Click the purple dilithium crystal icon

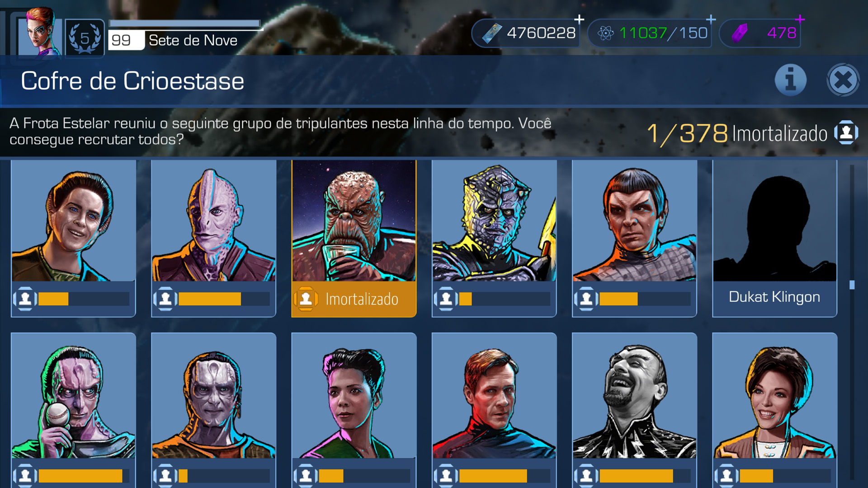740,33
